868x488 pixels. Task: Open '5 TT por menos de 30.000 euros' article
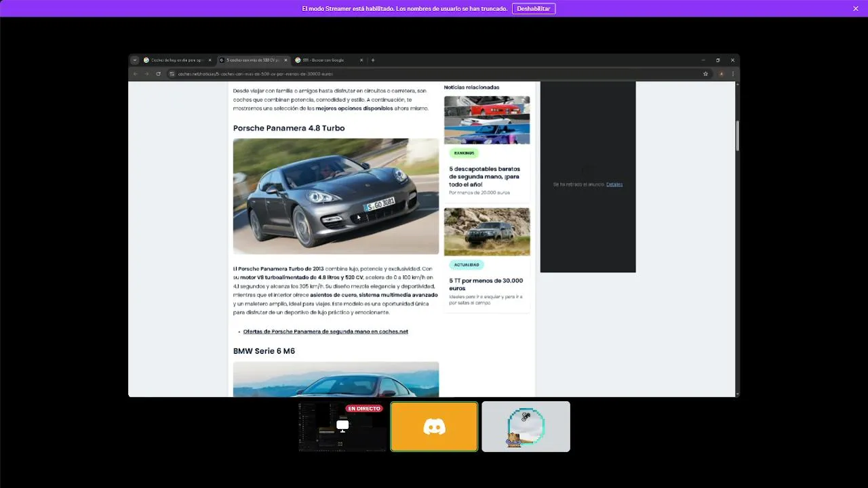click(x=486, y=284)
